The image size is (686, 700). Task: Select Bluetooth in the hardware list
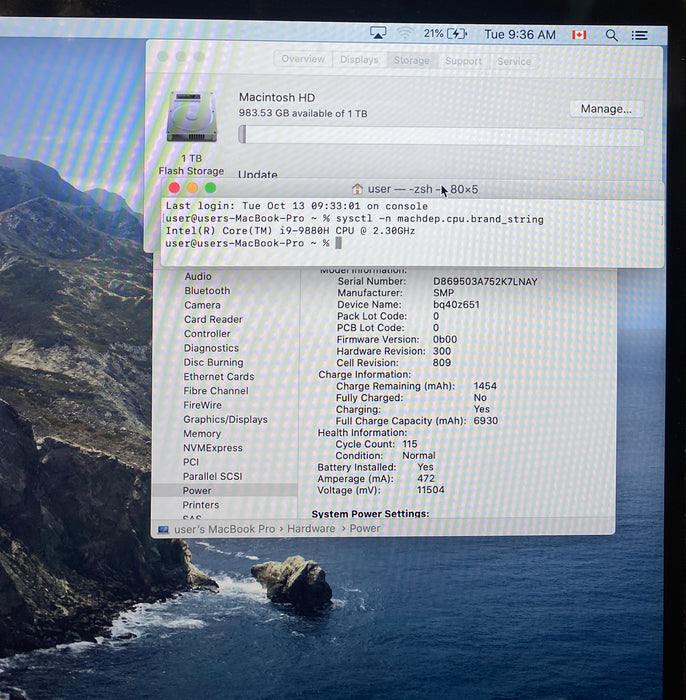point(207,291)
